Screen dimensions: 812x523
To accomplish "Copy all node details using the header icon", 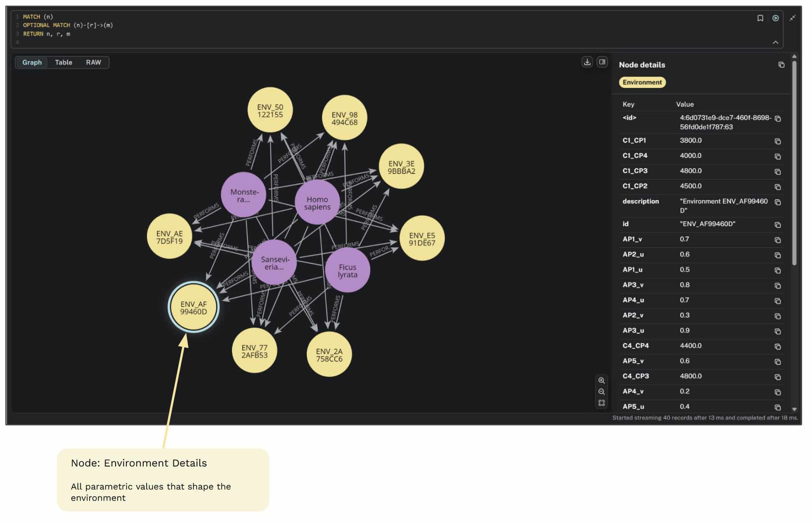I will (x=781, y=64).
